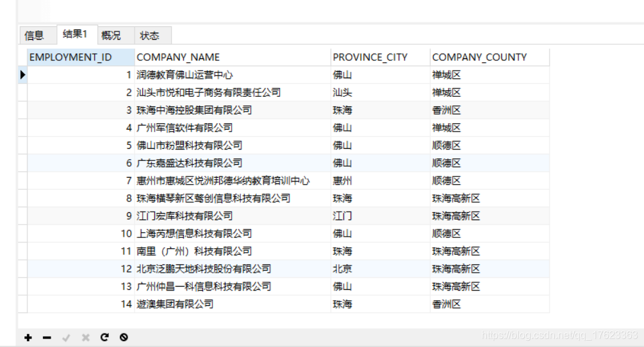644x347 pixels.
Task: Click the add record plus icon
Action: tap(28, 337)
